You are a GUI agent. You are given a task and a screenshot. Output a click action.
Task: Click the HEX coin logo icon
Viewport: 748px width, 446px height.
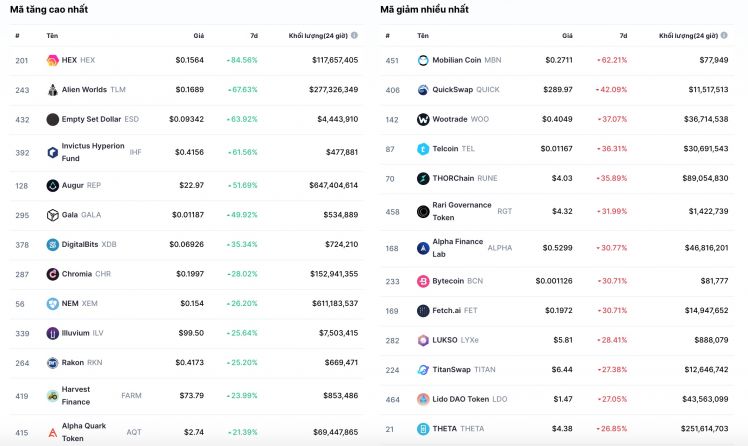coord(52,60)
